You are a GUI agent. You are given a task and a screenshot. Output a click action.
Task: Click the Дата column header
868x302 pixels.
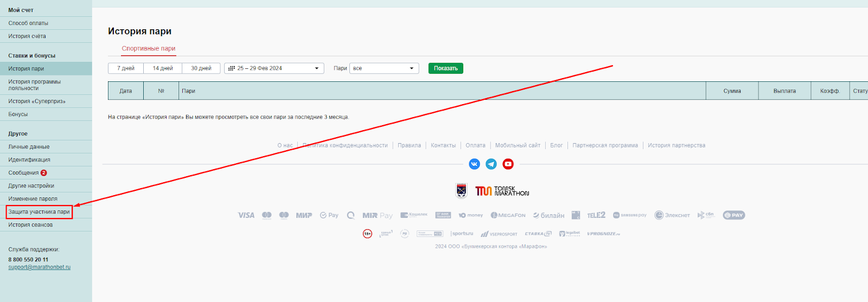click(126, 91)
